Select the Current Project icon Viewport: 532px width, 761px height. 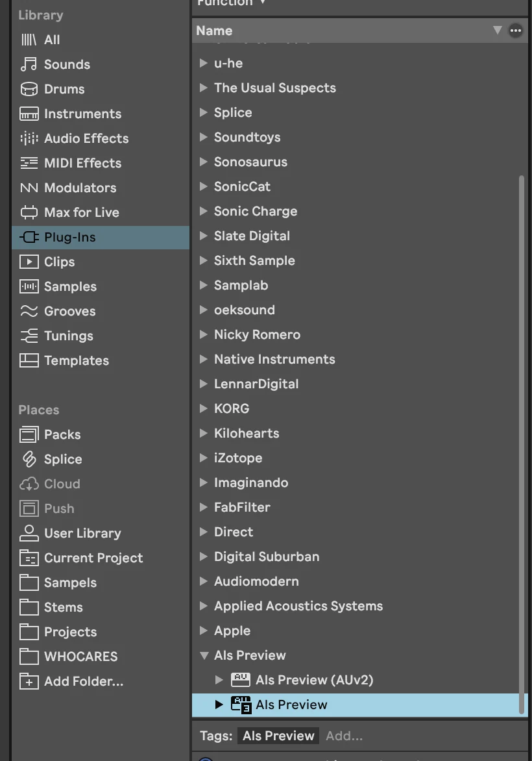click(x=29, y=558)
